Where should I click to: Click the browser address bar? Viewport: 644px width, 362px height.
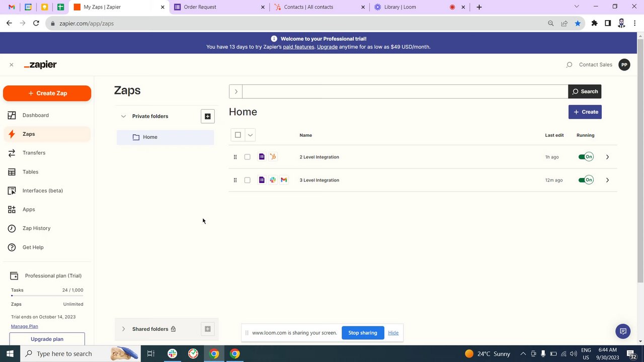[297, 23]
